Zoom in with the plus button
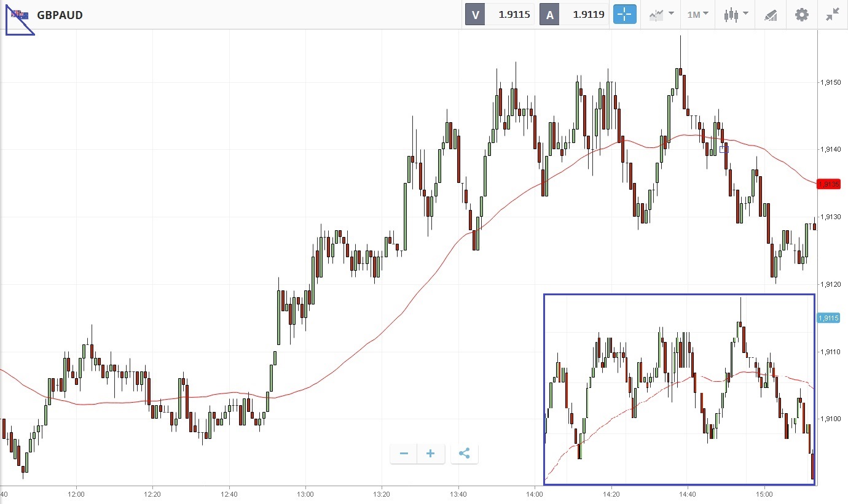Image resolution: width=848 pixels, height=504 pixels. [x=431, y=454]
